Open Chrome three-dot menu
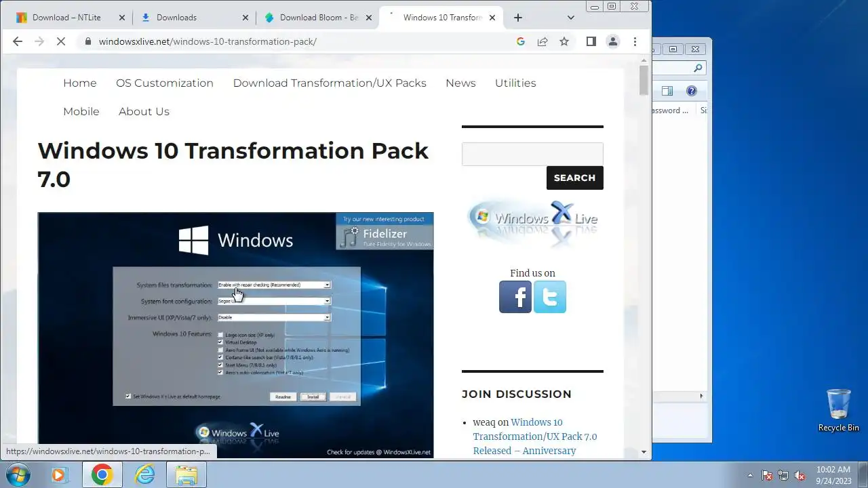This screenshot has height=488, width=868. pyautogui.click(x=635, y=41)
